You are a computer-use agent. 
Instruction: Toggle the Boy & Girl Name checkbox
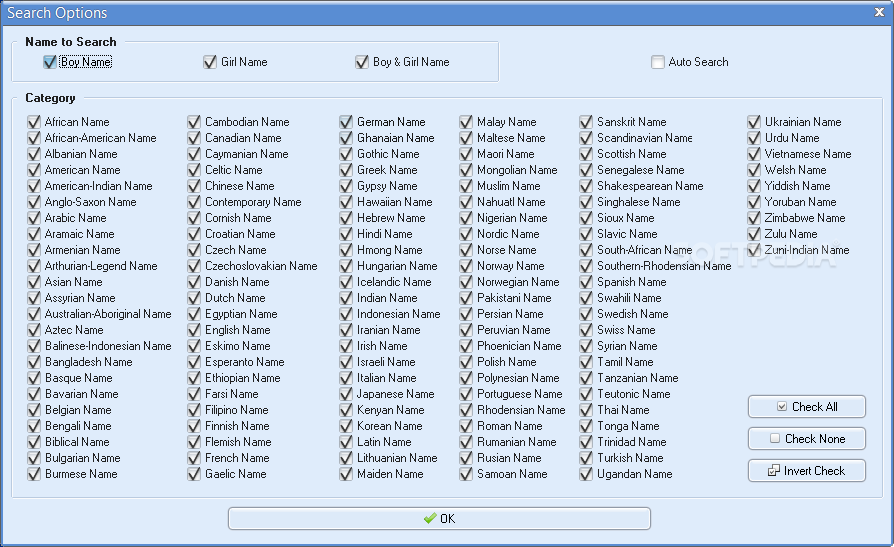[x=361, y=62]
